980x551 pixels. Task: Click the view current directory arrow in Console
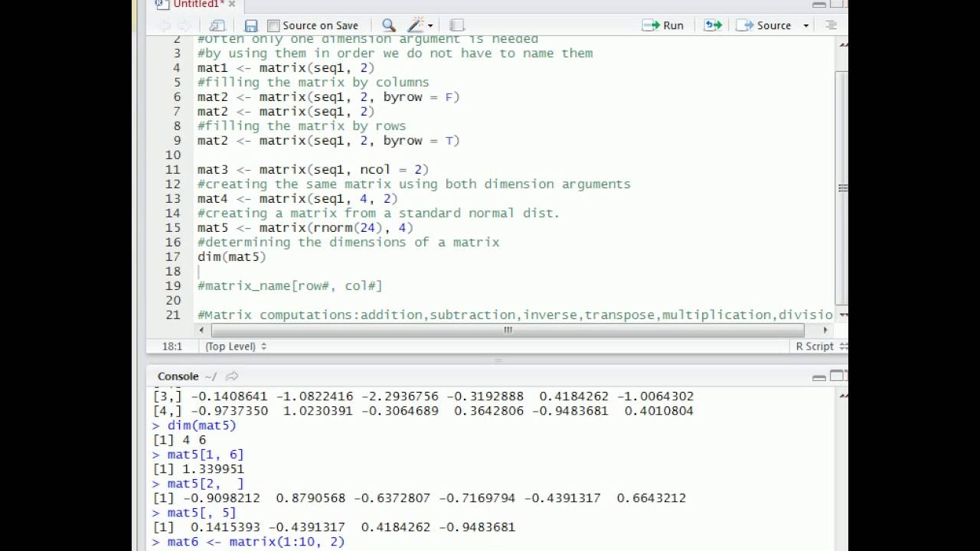232,376
